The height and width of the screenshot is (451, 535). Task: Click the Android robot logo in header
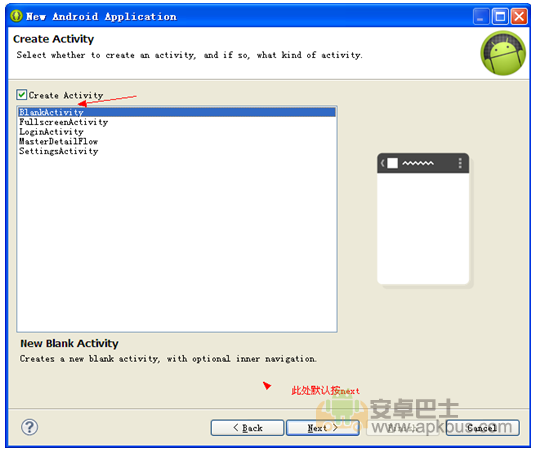tap(503, 53)
